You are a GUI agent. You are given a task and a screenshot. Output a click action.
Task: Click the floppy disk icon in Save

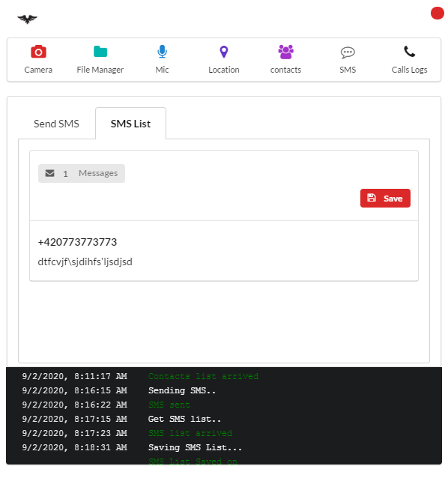tap(371, 198)
